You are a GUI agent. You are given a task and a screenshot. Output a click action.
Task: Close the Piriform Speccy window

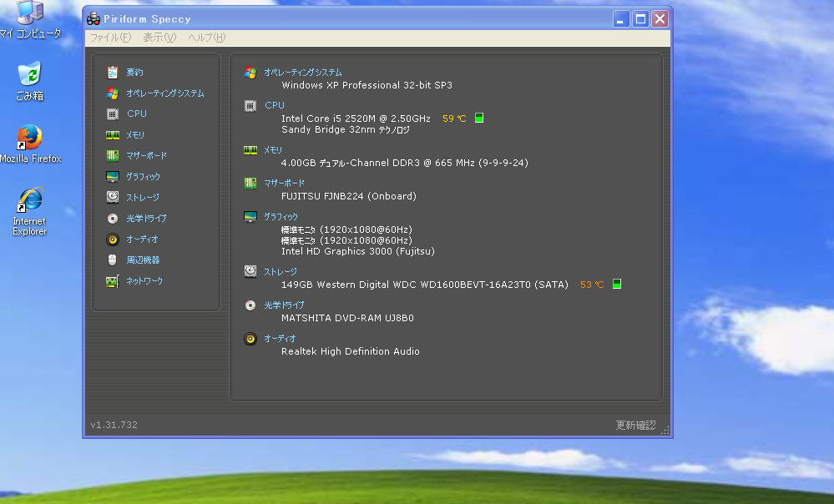(660, 19)
